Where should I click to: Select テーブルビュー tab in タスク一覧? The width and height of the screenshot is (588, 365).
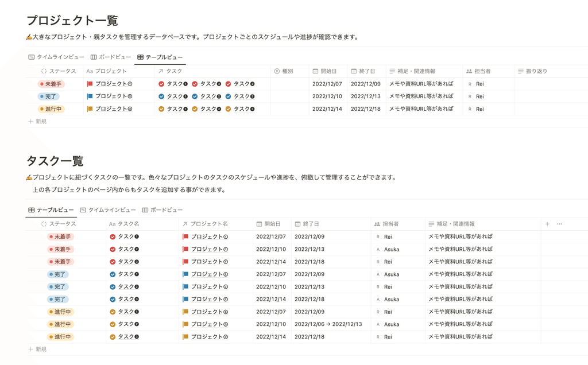tap(51, 210)
